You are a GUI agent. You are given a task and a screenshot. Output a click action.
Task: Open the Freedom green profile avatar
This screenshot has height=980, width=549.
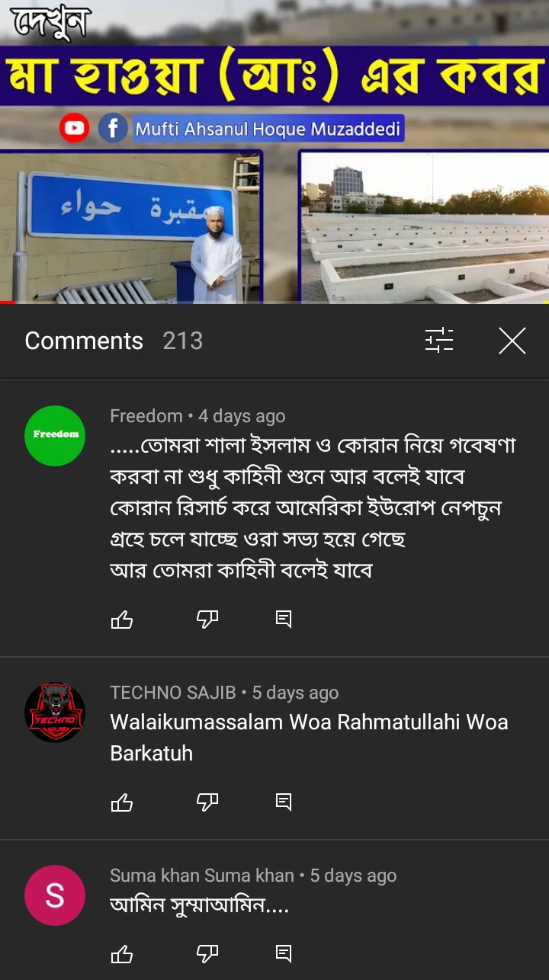point(55,436)
